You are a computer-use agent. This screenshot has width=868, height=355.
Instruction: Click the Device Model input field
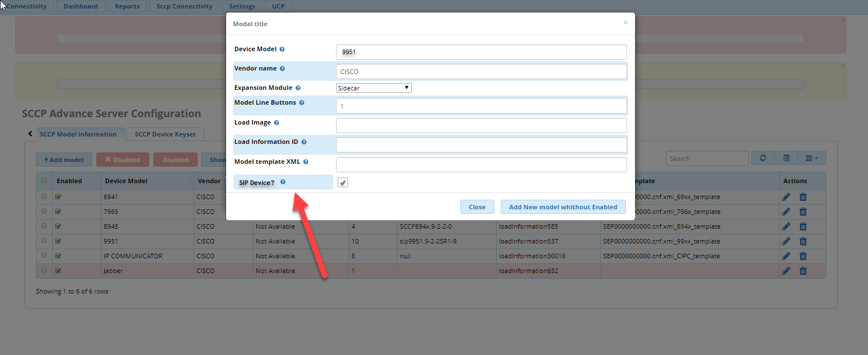coord(481,52)
